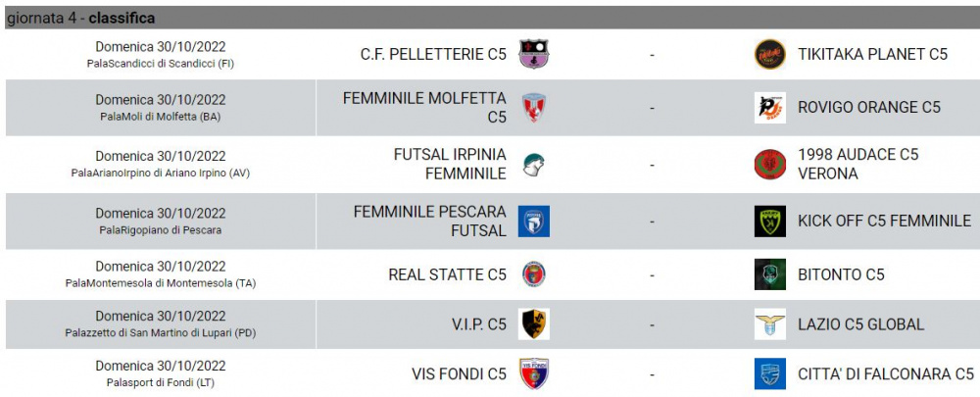Click the Femminile Molfetta C5 crest icon
This screenshot has height=397, width=980.
pyautogui.click(x=534, y=108)
